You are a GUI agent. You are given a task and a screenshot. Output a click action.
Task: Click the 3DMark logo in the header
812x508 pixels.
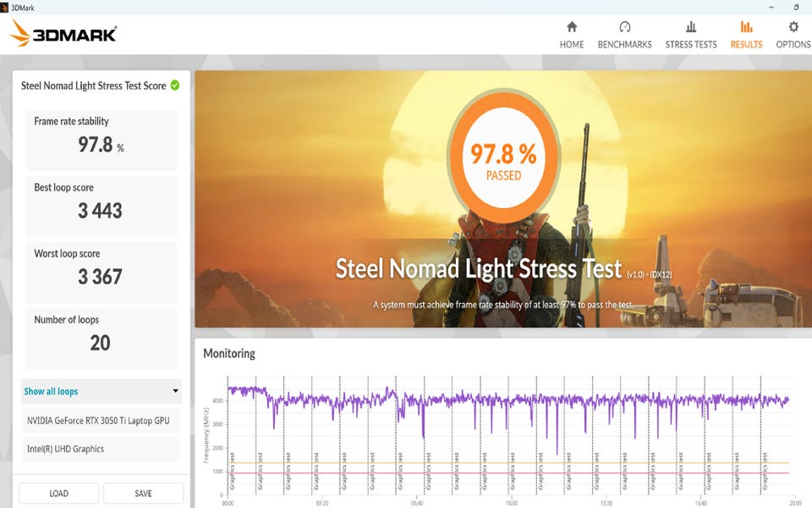click(x=63, y=34)
